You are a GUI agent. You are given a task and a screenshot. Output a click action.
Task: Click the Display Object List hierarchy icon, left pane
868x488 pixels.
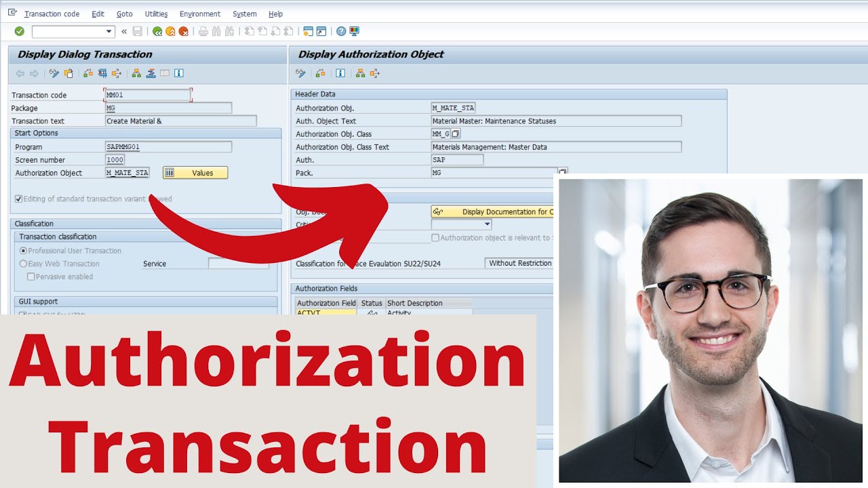click(136, 73)
